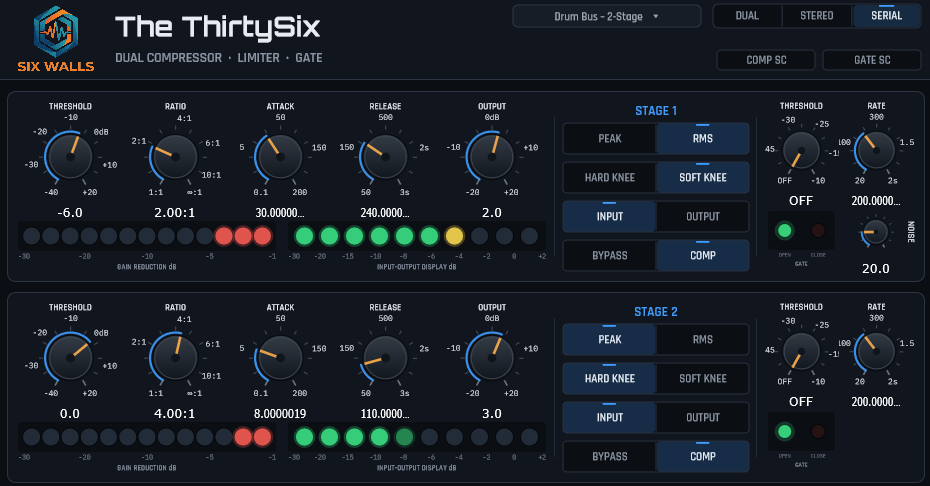Screen dimensions: 930x486
Task: Click Stage 2 gate rate value 200.0000
Action: pos(875,402)
